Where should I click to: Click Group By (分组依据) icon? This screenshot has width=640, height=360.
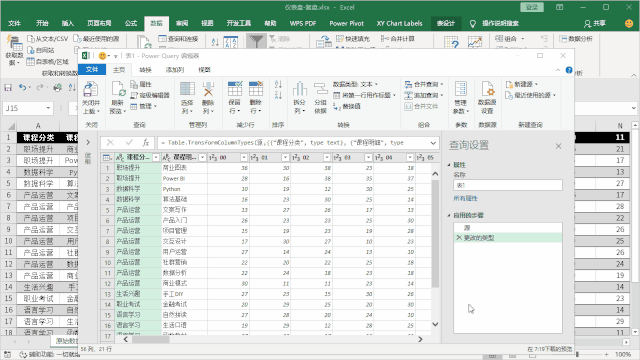pyautogui.click(x=320, y=90)
